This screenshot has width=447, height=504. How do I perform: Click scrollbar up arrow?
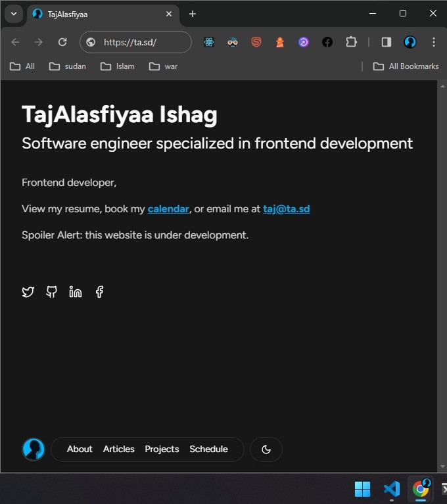pos(442,86)
